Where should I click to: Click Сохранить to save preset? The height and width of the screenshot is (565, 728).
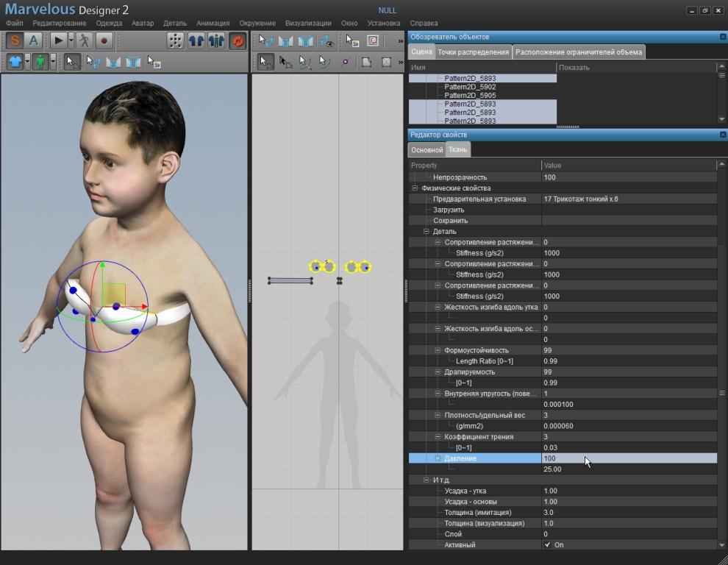[x=450, y=221]
